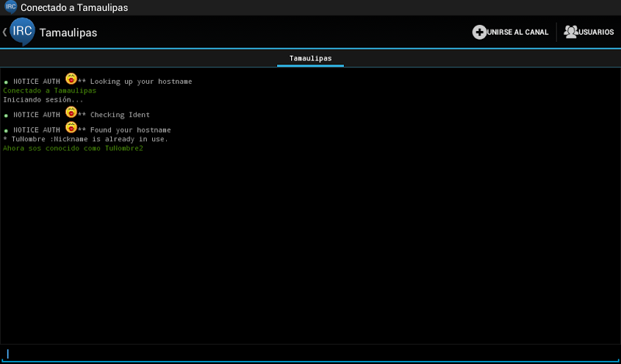The height and width of the screenshot is (364, 621).
Task: Click the small IRC icon in title bar
Action: pos(11,7)
